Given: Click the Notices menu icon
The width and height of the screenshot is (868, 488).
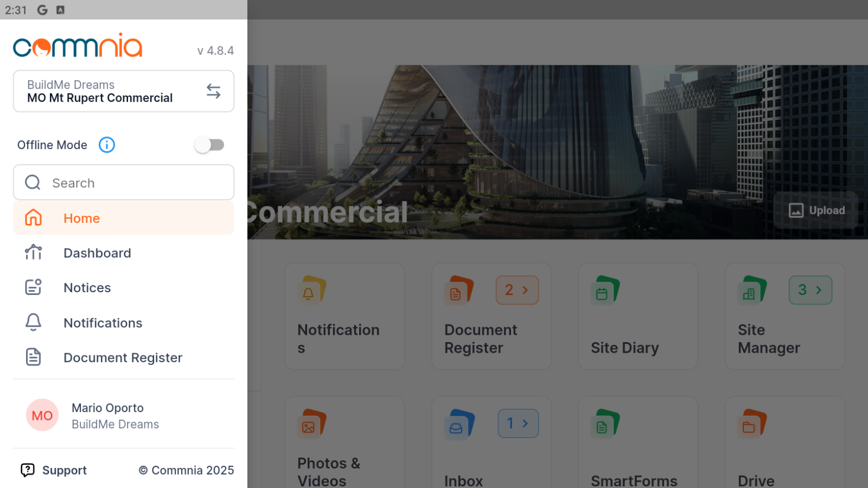Looking at the screenshot, I should [x=33, y=287].
